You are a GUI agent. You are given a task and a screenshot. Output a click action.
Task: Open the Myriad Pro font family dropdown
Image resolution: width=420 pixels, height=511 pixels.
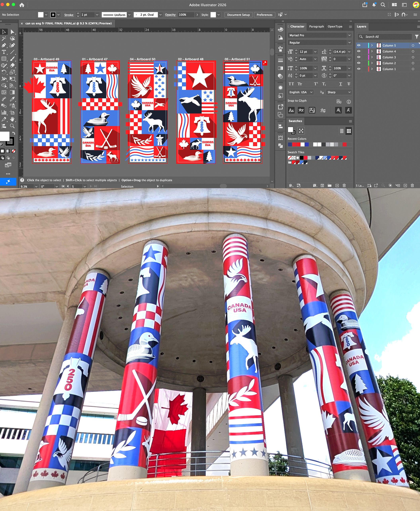(349, 35)
